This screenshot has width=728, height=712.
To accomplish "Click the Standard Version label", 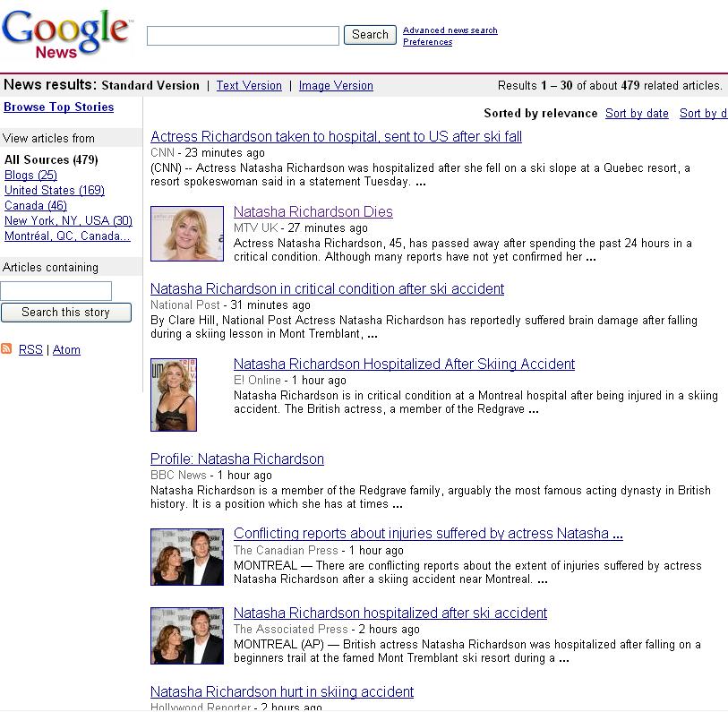I will (150, 85).
